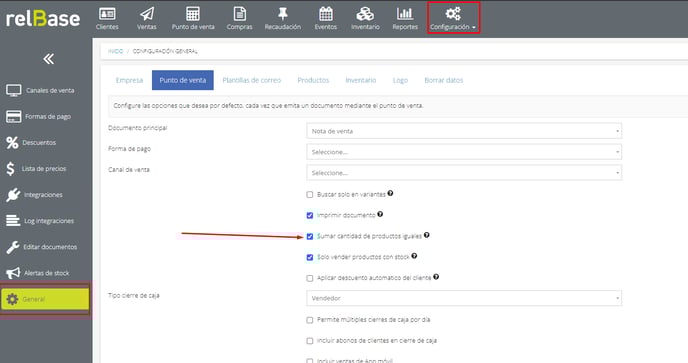Open Ventas paper-plane icon

[147, 14]
